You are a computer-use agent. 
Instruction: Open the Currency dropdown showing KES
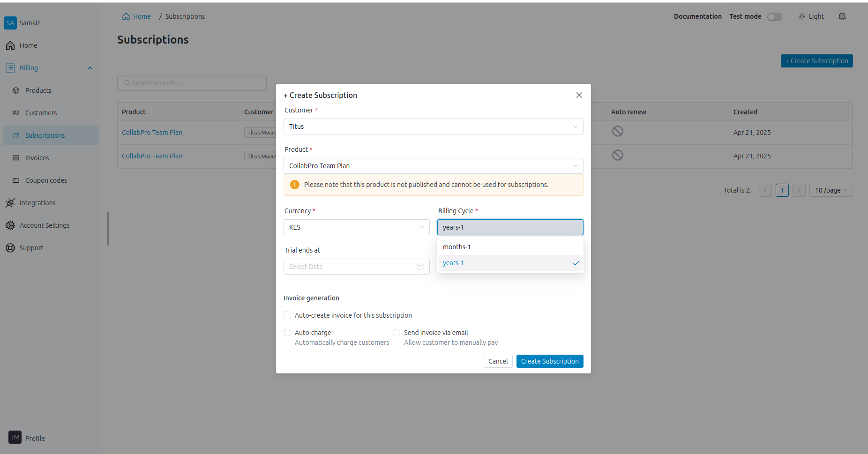click(356, 227)
